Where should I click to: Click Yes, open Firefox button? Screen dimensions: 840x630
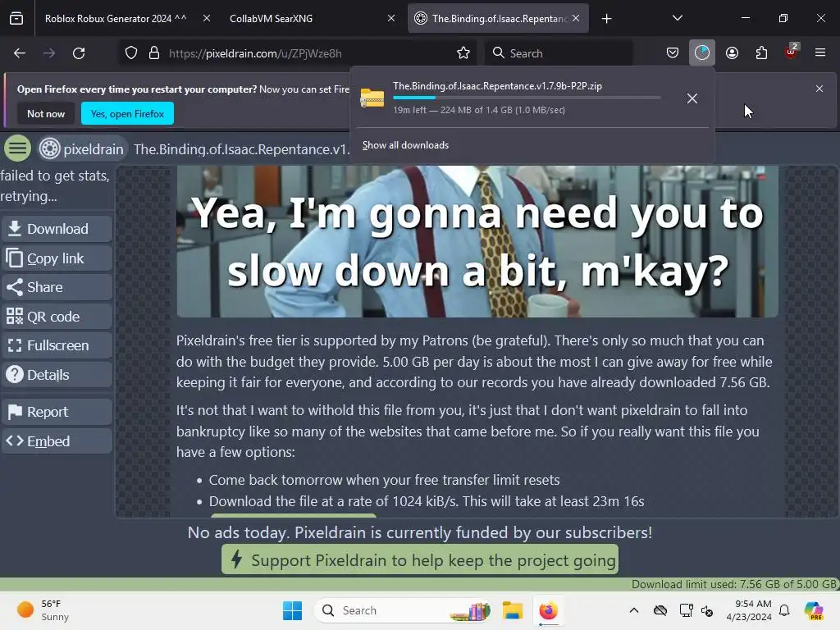click(x=127, y=113)
